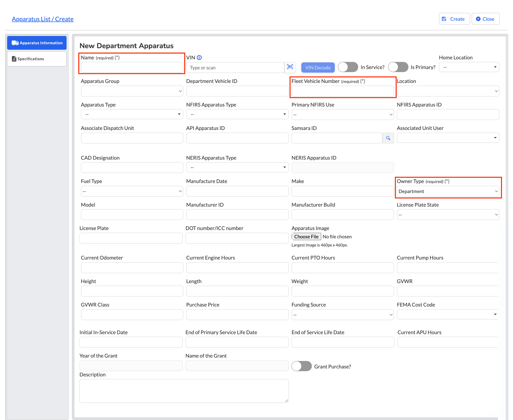The width and height of the screenshot is (513, 420).
Task: Click the VIN info circle icon
Action: pyautogui.click(x=199, y=58)
